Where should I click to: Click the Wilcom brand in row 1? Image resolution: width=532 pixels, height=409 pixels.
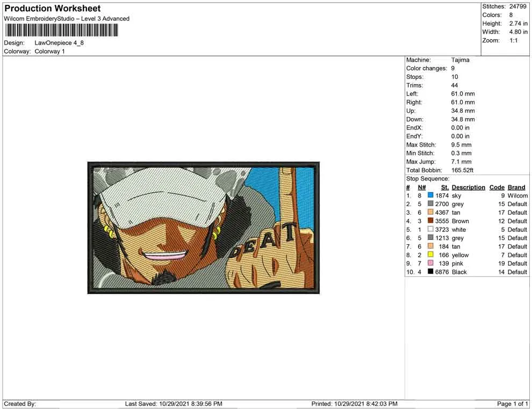(517, 195)
